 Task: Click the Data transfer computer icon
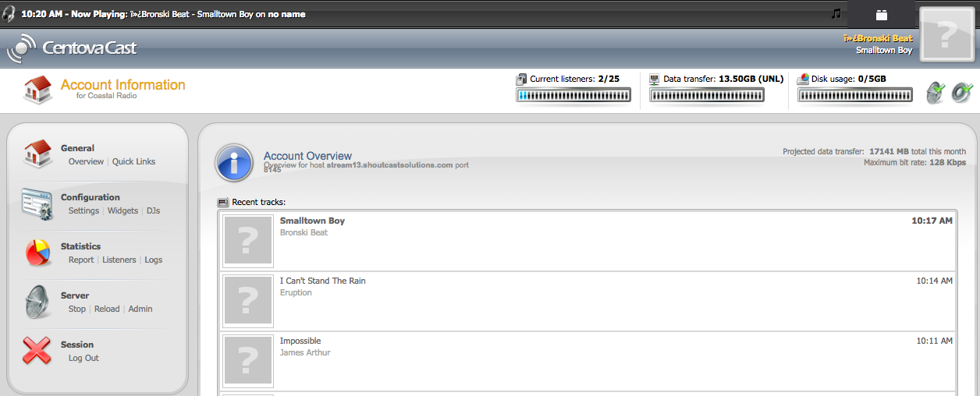(x=655, y=79)
